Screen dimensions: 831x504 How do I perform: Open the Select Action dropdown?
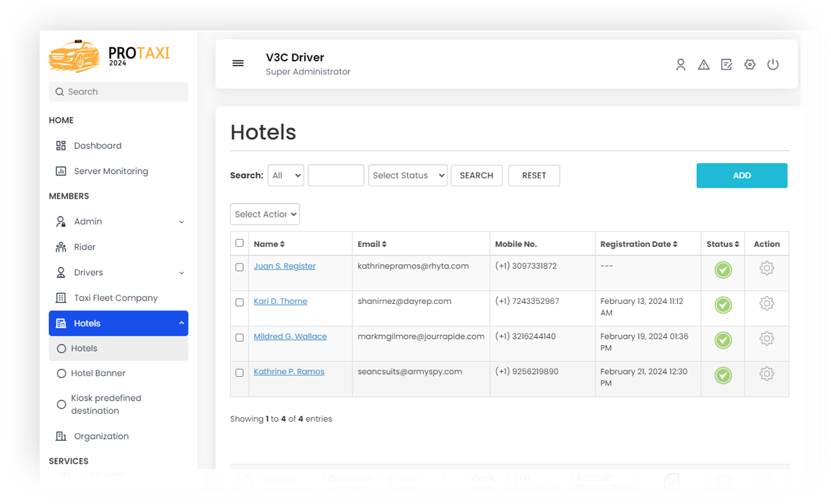(265, 214)
